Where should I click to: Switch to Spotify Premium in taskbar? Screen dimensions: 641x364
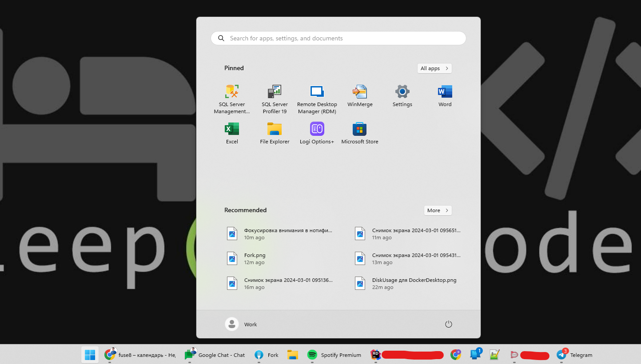(334, 355)
